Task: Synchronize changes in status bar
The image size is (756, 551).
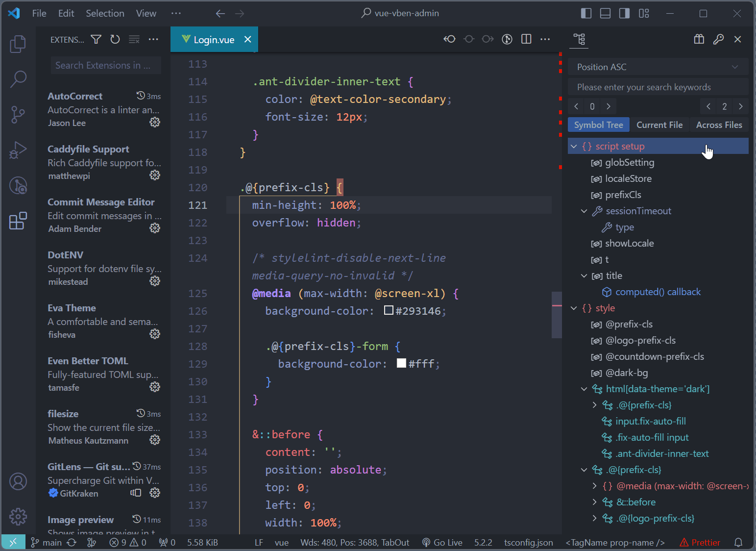Action: pos(72,542)
